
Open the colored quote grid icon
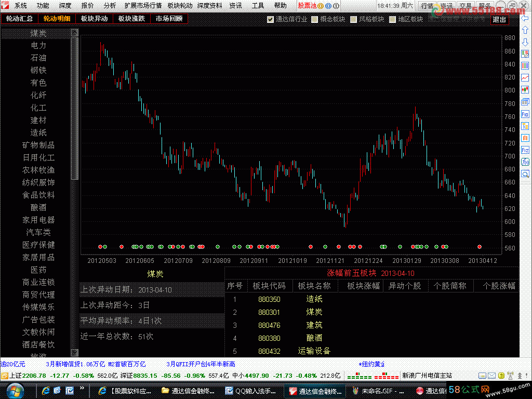pyautogui.click(x=525, y=66)
